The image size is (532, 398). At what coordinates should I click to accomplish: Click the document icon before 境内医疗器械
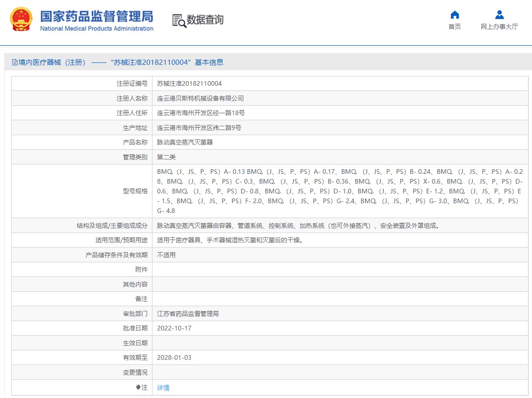tap(14, 62)
